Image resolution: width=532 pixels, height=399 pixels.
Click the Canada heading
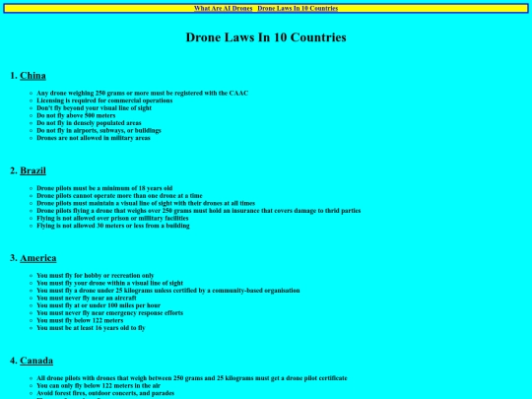(x=36, y=361)
